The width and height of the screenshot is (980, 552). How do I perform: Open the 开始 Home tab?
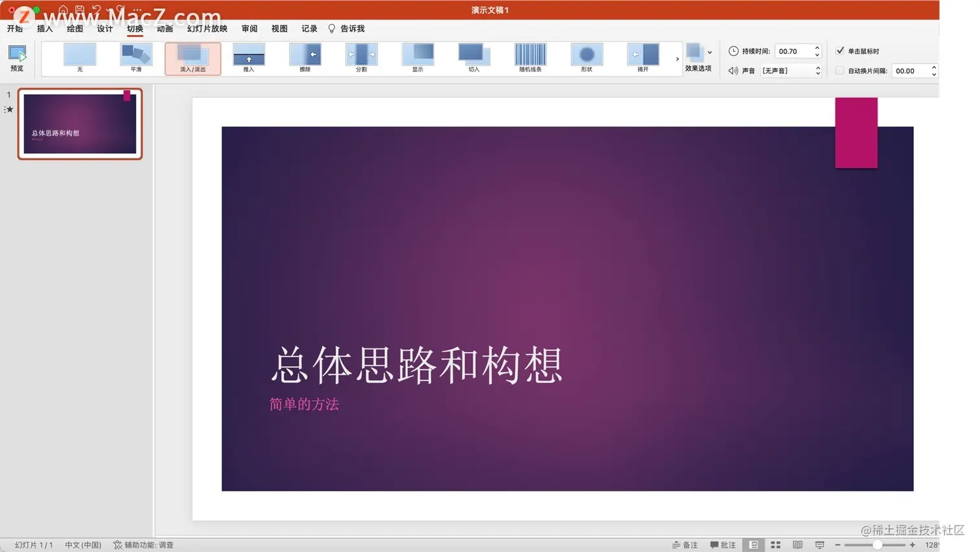15,29
